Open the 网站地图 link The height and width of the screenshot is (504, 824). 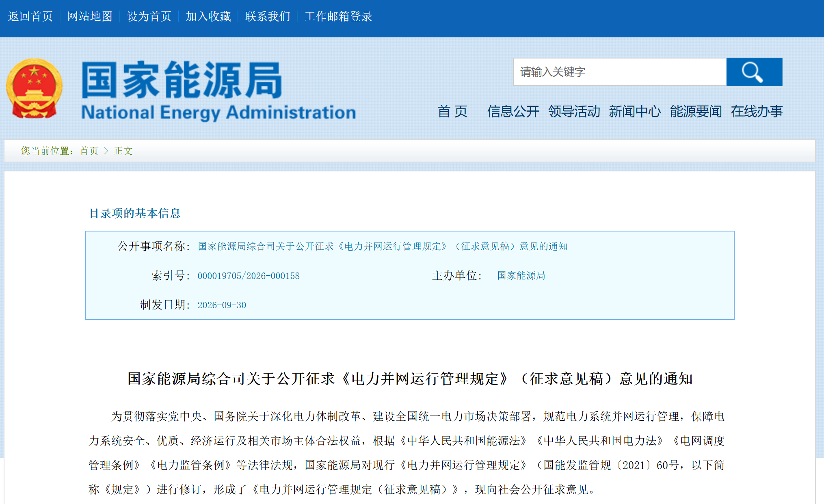coord(90,16)
